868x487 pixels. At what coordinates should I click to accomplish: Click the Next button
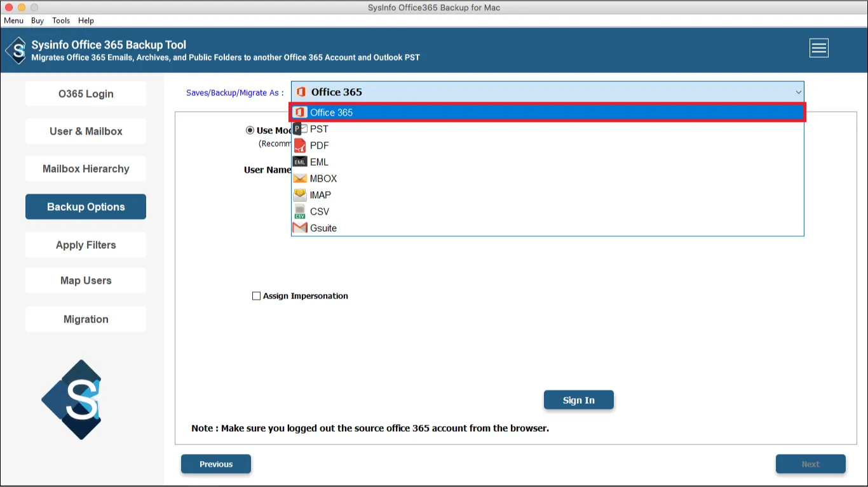click(811, 464)
